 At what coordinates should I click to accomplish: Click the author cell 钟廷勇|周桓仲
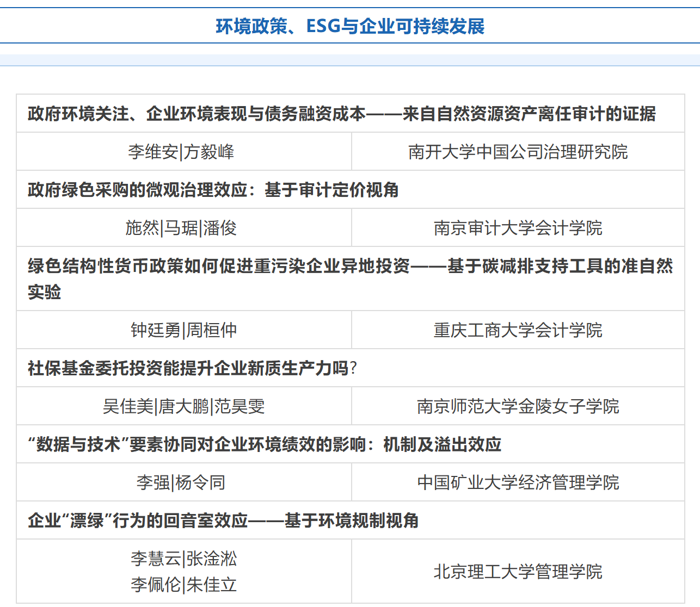(183, 330)
